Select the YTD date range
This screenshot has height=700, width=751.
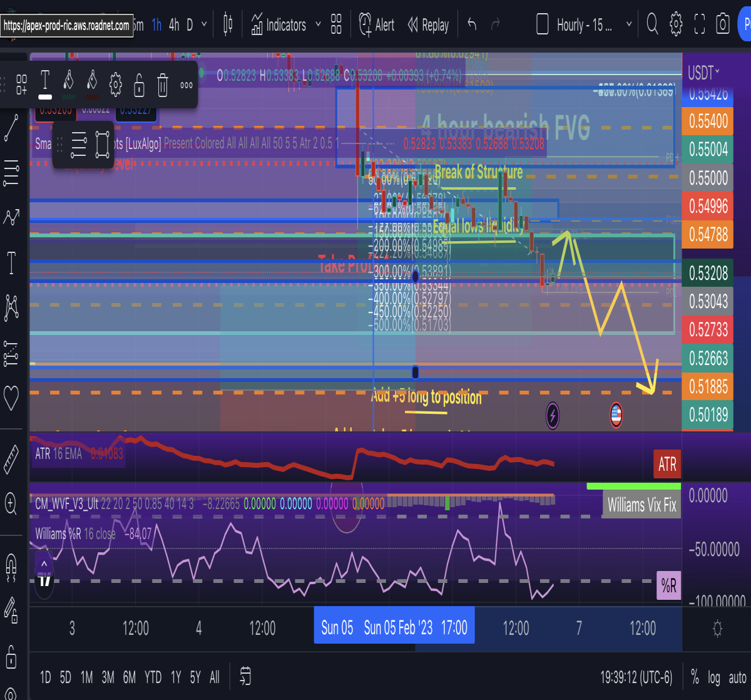point(153,677)
